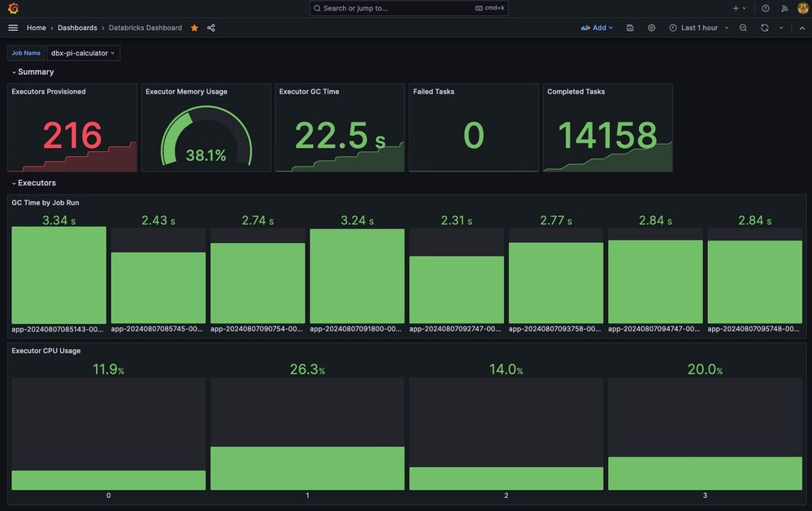Zoom out the time range
The image size is (812, 511).
743,28
